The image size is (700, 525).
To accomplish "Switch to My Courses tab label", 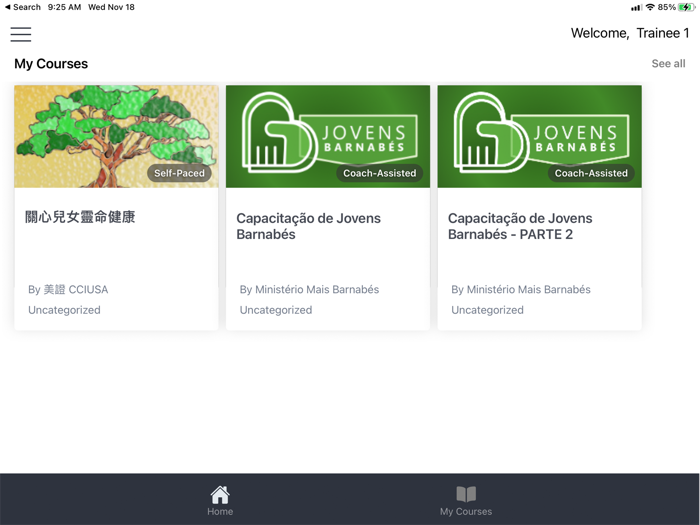I will pos(466,512).
